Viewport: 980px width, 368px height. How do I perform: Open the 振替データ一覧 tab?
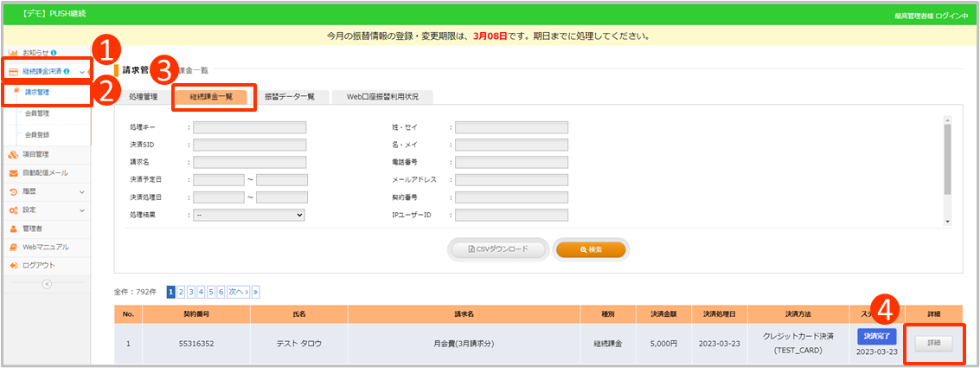pyautogui.click(x=289, y=97)
